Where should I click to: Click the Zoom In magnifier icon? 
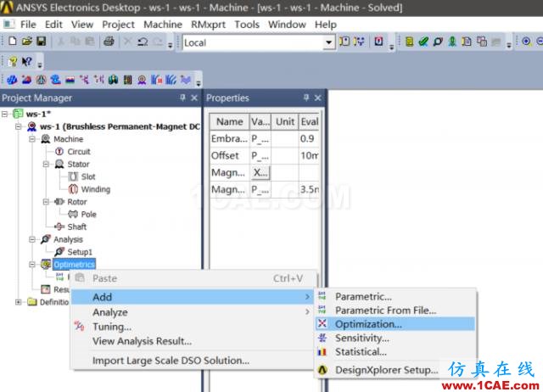[526, 42]
